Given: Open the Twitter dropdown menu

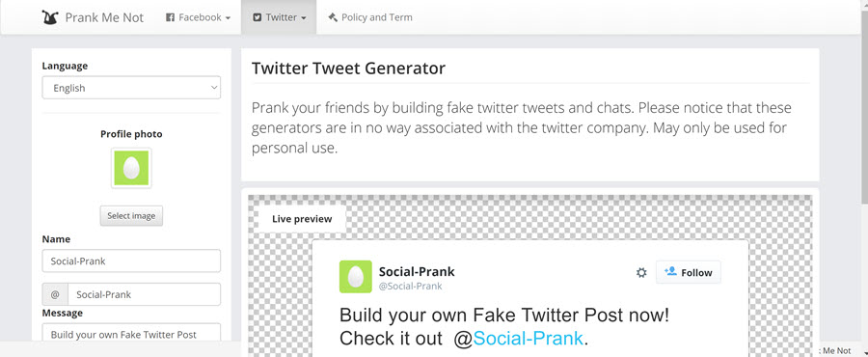Looking at the screenshot, I should [279, 17].
